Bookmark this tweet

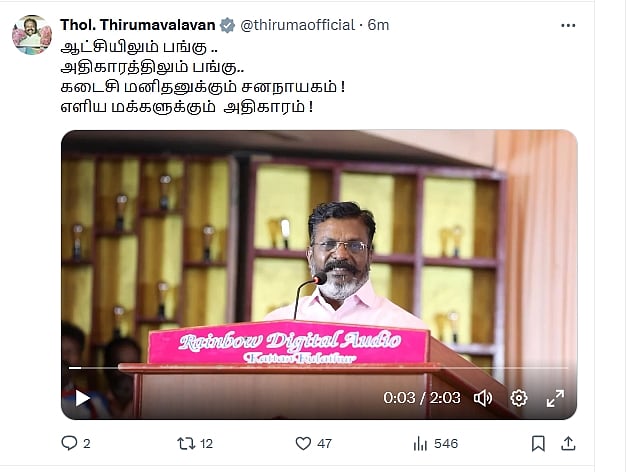pyautogui.click(x=538, y=443)
